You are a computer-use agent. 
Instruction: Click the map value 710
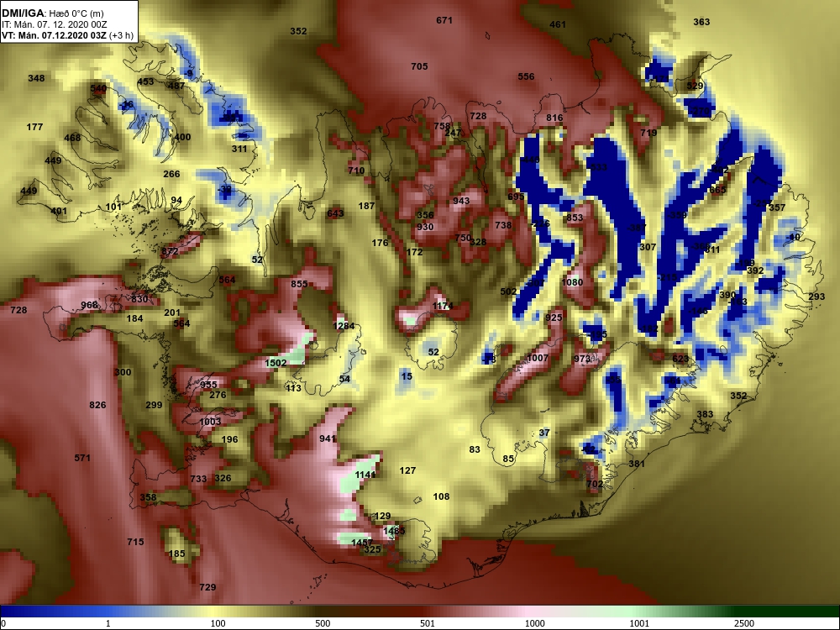coord(356,171)
